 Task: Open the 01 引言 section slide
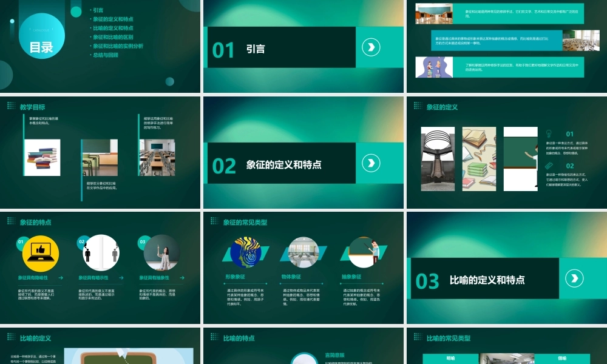pos(303,47)
